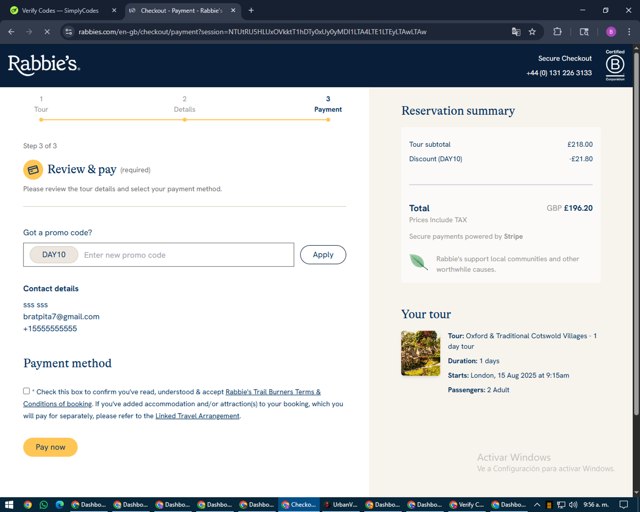This screenshot has height=512, width=640.
Task: Click the total amount £196.20
Action: pyautogui.click(x=578, y=208)
